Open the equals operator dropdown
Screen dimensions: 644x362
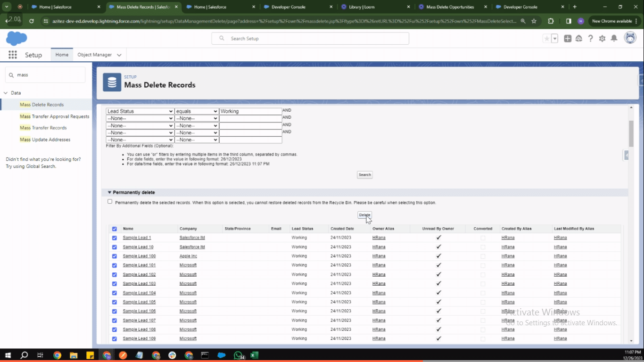(197, 111)
